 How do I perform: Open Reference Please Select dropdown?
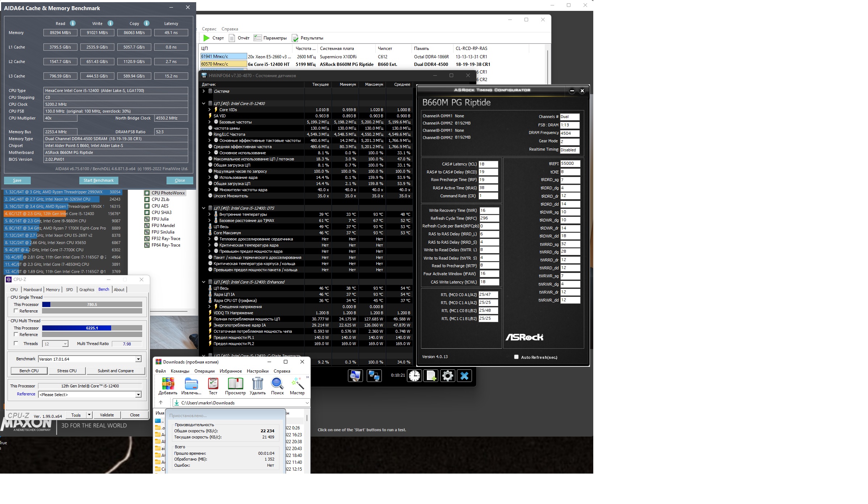click(x=138, y=395)
